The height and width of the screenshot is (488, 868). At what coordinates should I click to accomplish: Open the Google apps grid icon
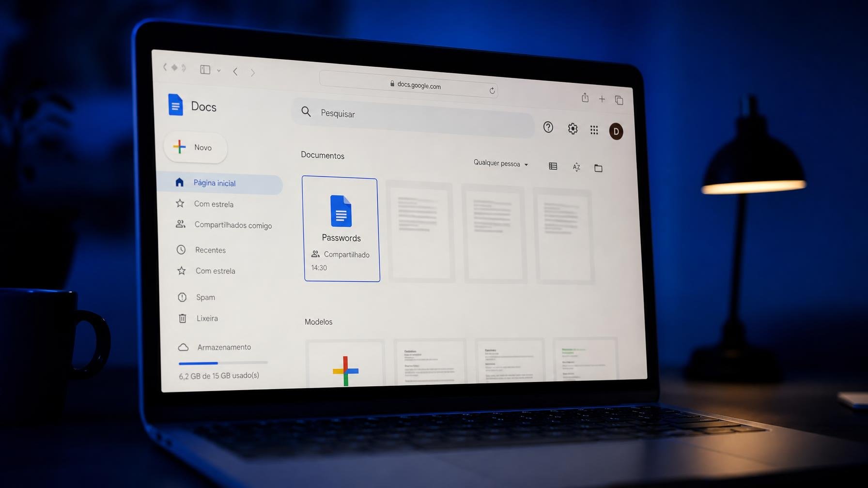pos(594,130)
